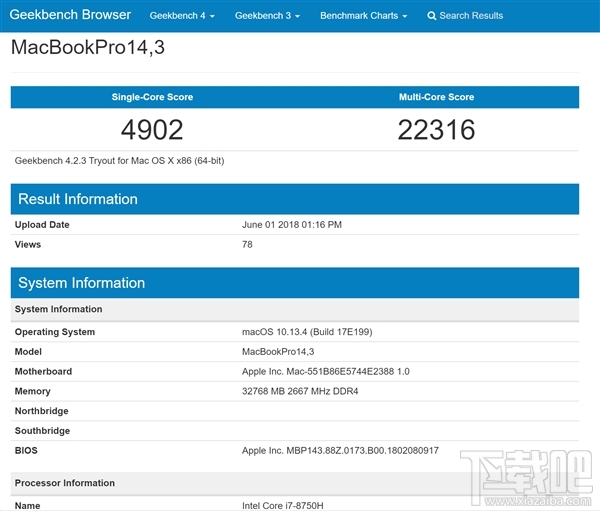Select the views count 78
Image resolution: width=600 pixels, height=511 pixels.
pyautogui.click(x=247, y=244)
